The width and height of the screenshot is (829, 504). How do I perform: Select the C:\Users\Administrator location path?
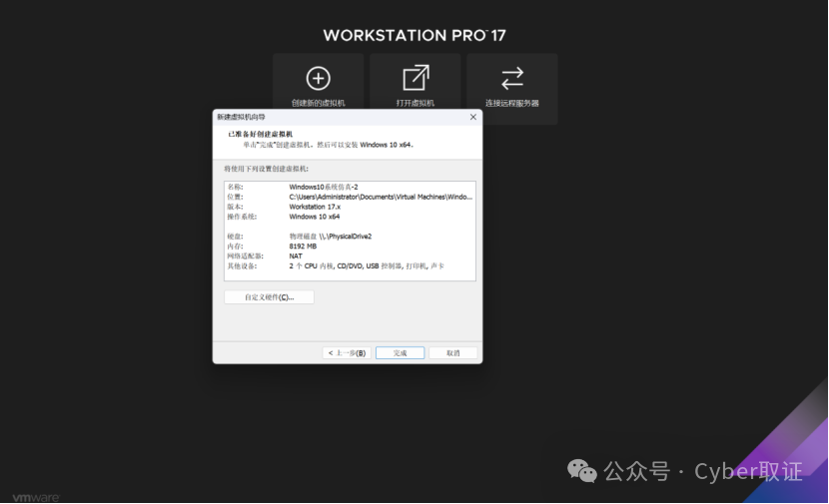(381, 197)
